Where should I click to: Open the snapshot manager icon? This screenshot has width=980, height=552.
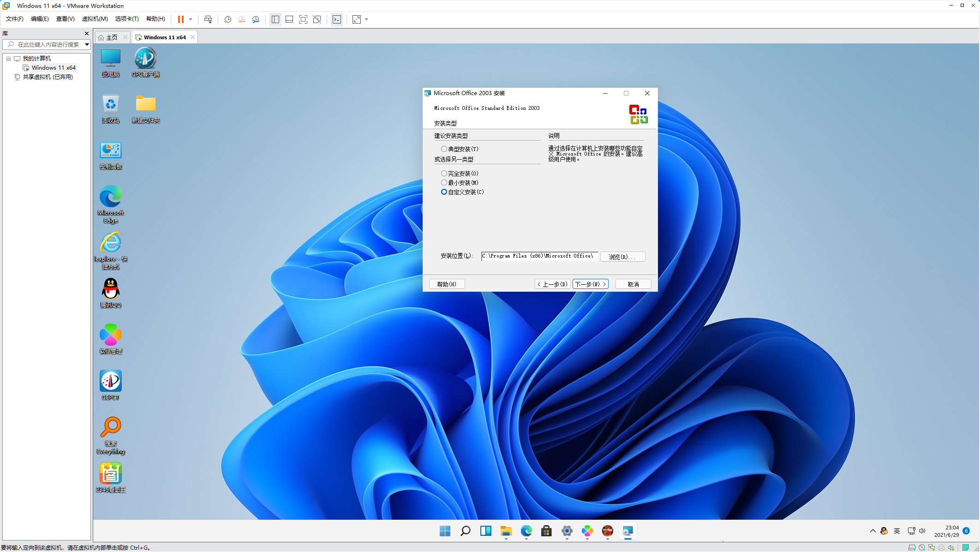[256, 19]
